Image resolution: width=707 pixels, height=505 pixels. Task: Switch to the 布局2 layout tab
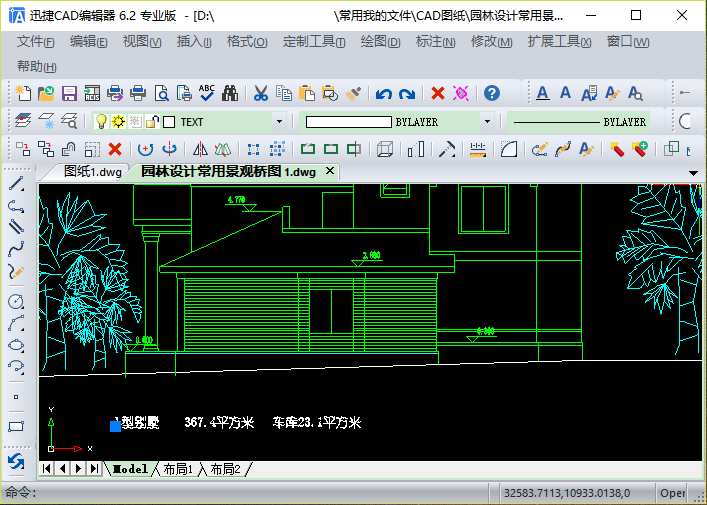225,469
